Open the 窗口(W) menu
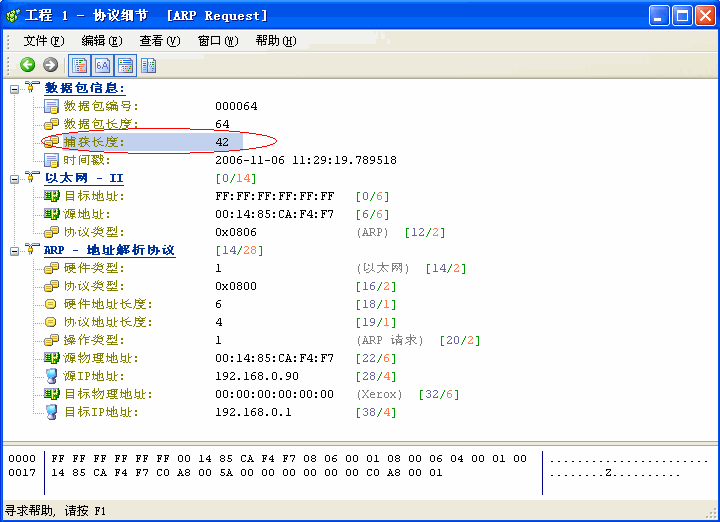Screen dimensions: 720x522 tap(218, 41)
